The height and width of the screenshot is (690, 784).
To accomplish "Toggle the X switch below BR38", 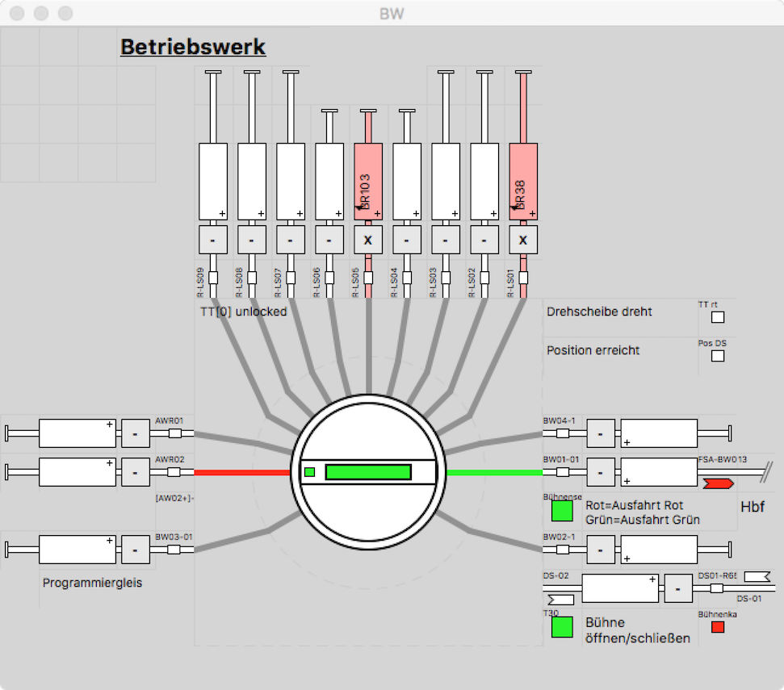I will 523,240.
